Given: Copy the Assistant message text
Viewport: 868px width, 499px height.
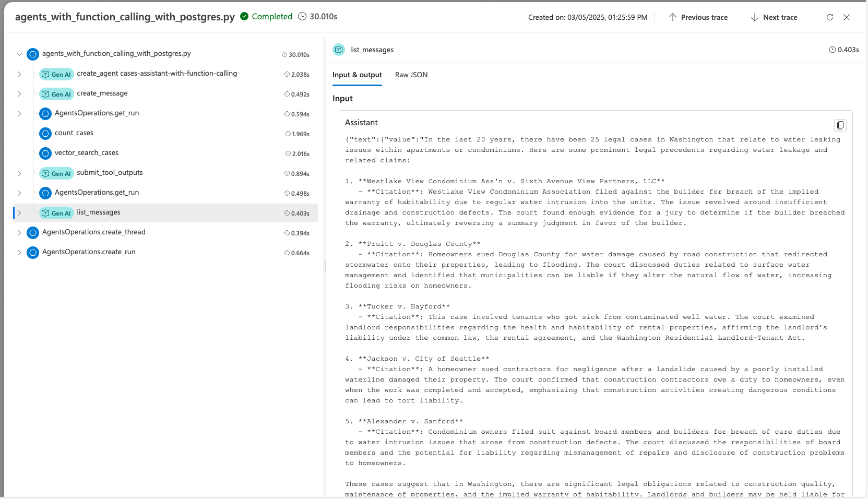Looking at the screenshot, I should pyautogui.click(x=840, y=125).
